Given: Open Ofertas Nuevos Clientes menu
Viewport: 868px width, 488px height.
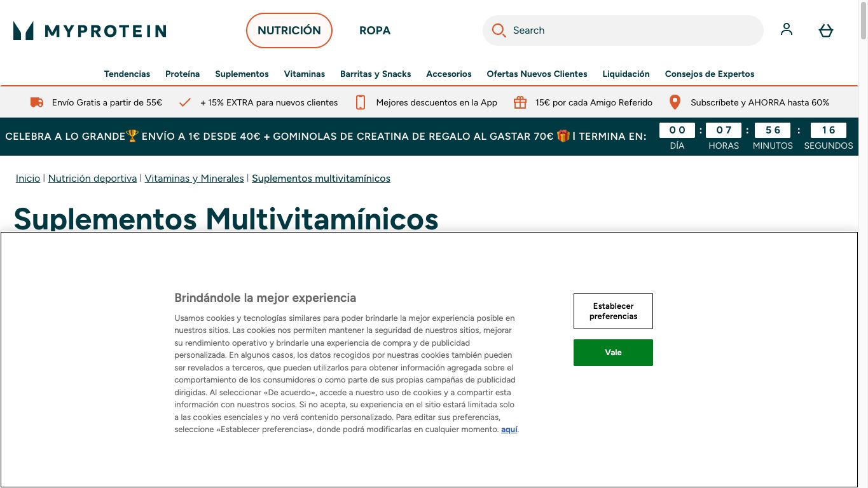Looking at the screenshot, I should (537, 74).
